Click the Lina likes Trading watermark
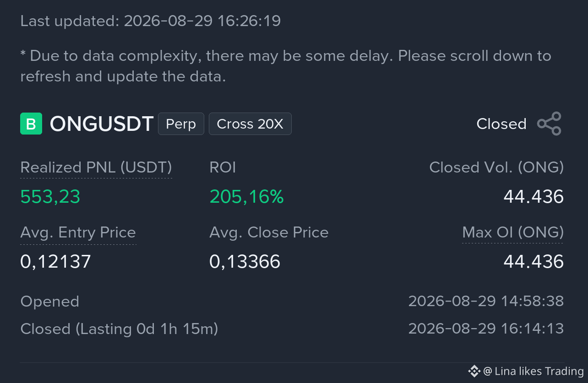 [534, 371]
